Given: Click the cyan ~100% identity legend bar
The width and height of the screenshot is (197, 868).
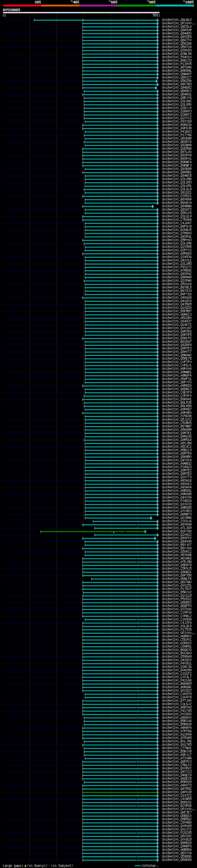Looking at the screenshot, I should point(175,6).
